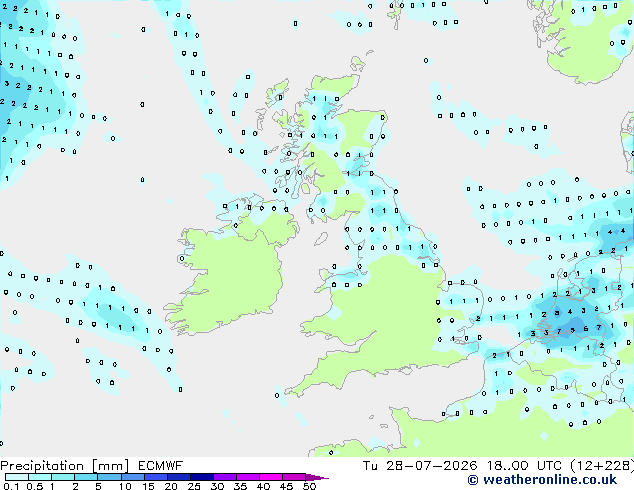Viewport: 634px width, 490px height.
Task: Pick the 20–25 mm legend swatch
Action: [178, 477]
